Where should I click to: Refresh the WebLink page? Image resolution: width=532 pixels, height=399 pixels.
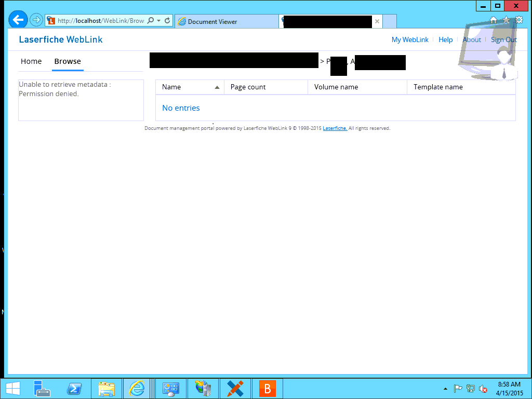coord(167,21)
